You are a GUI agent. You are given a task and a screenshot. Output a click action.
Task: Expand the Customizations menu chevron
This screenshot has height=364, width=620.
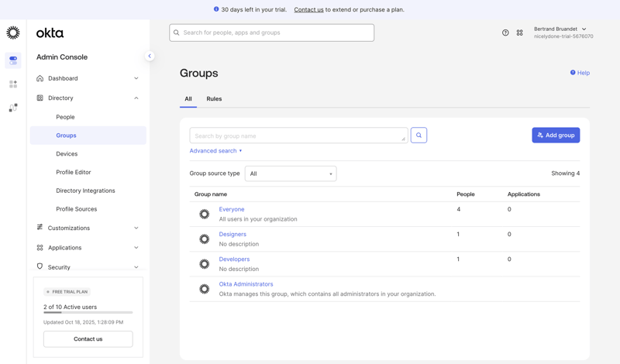136,228
